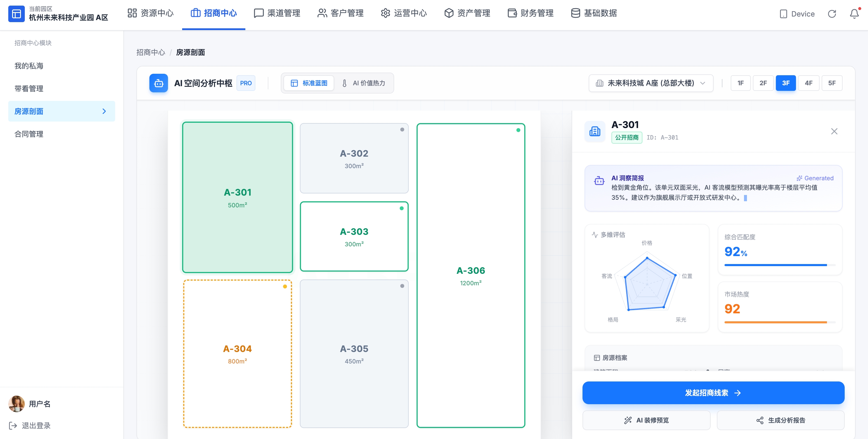Click the AI robot icon beside 空间分析中枢
Viewport: 868px width, 439px height.
pos(158,83)
